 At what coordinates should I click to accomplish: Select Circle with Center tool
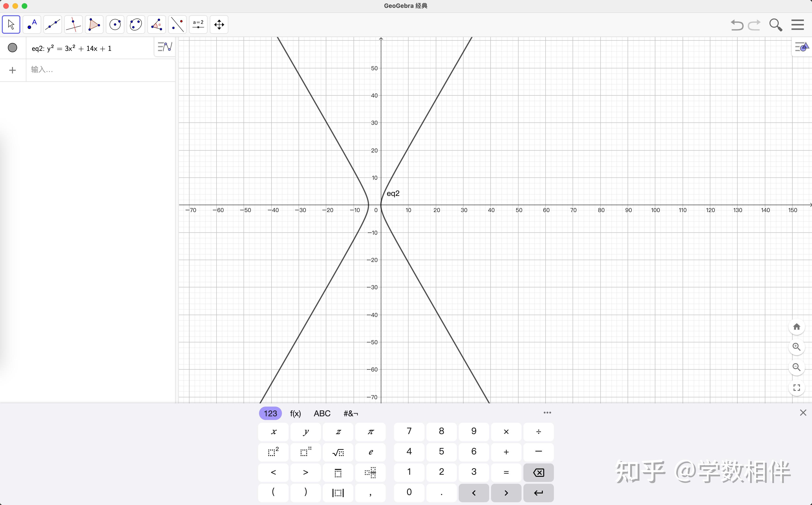click(115, 24)
